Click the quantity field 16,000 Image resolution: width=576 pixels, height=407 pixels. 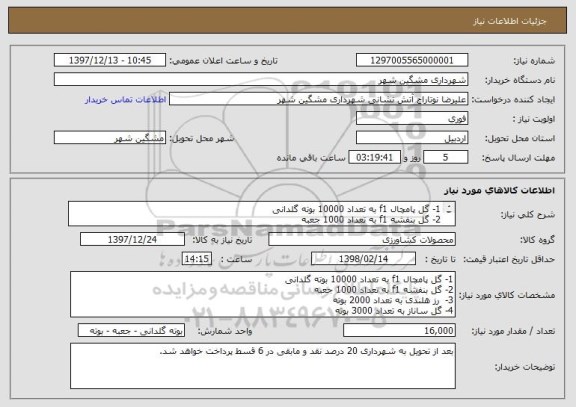click(x=399, y=331)
